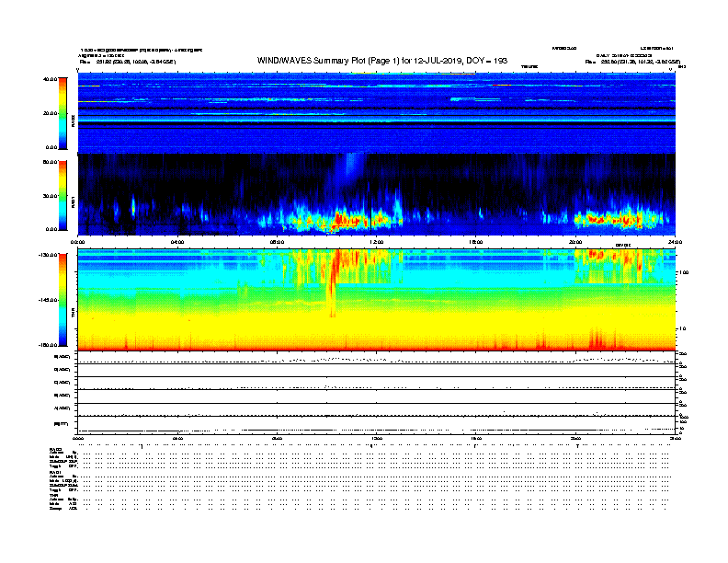Click the 20.00 label on RAD2 scale
728x563 pixels.
coord(50,113)
